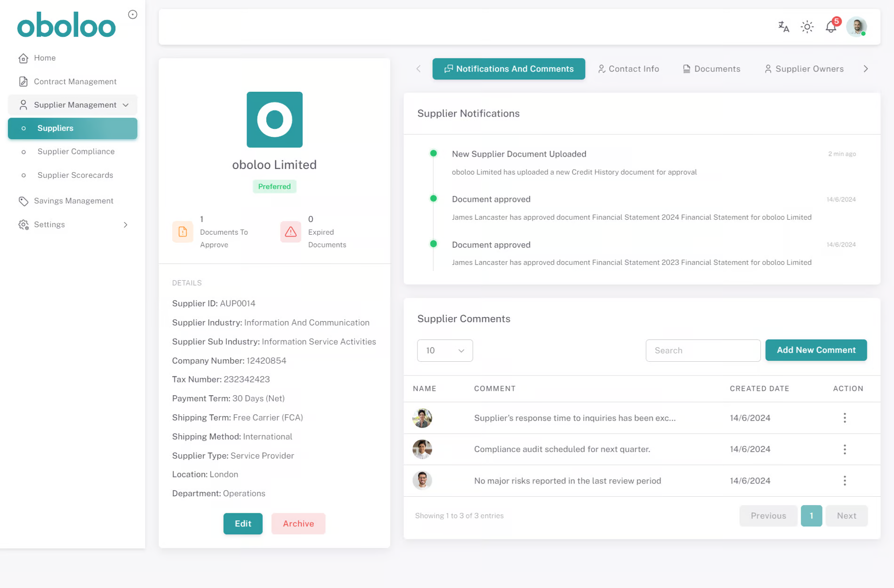
Task: Archive the oboloo Limited supplier
Action: click(x=298, y=524)
